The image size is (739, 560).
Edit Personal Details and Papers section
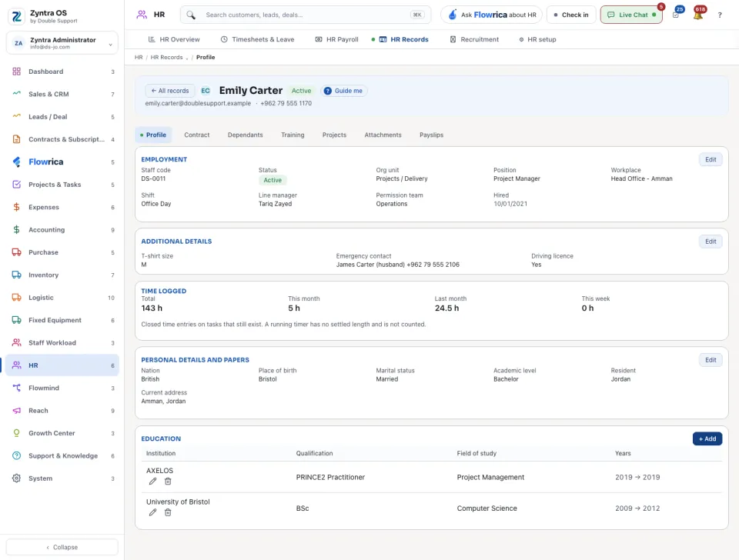click(711, 360)
